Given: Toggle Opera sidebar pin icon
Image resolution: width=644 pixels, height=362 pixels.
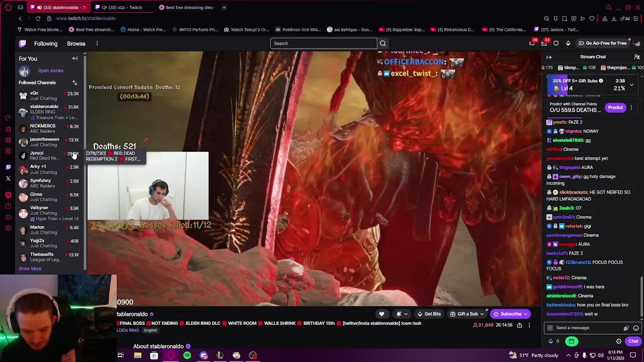Looking at the screenshot, I should click(x=555, y=19).
